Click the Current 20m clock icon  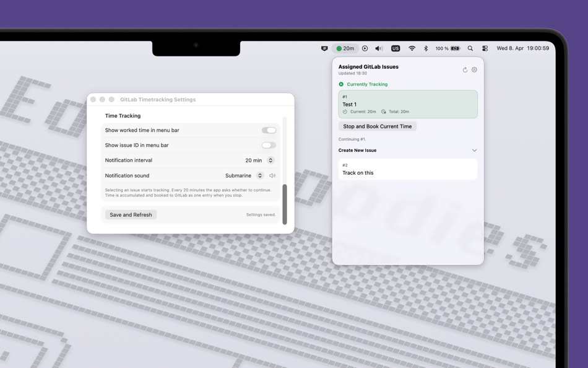click(345, 112)
